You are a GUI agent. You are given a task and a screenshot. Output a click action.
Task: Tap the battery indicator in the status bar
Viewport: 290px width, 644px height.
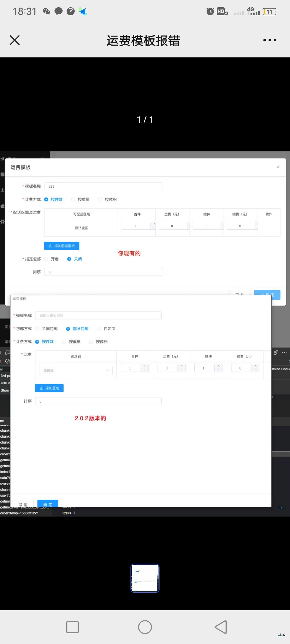pos(270,12)
